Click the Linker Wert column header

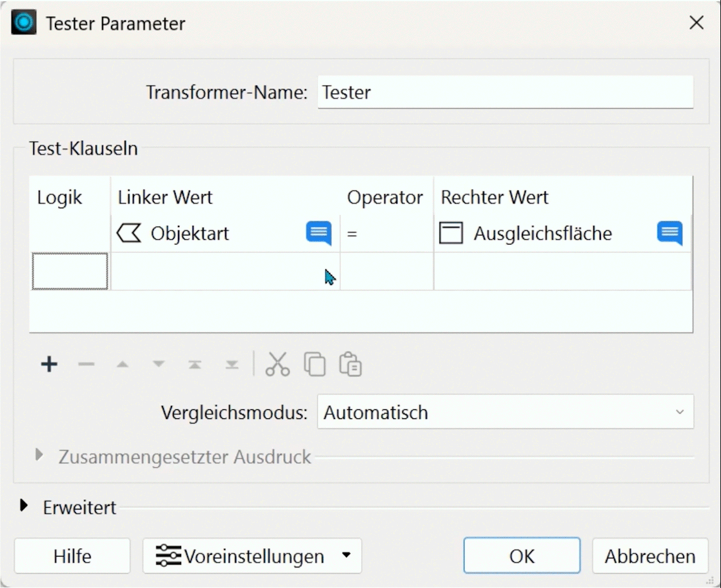pyautogui.click(x=225, y=197)
